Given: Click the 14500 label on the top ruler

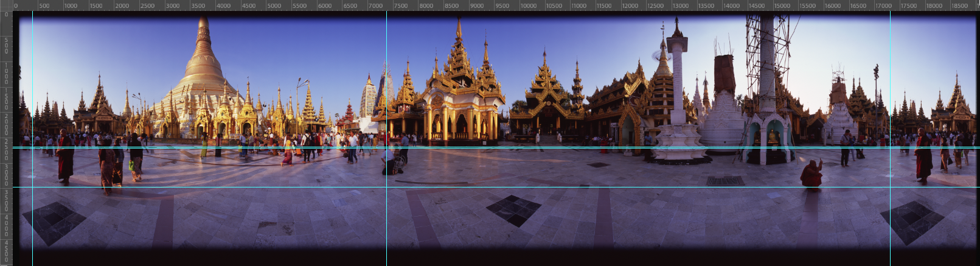Looking at the screenshot, I should [757, 5].
